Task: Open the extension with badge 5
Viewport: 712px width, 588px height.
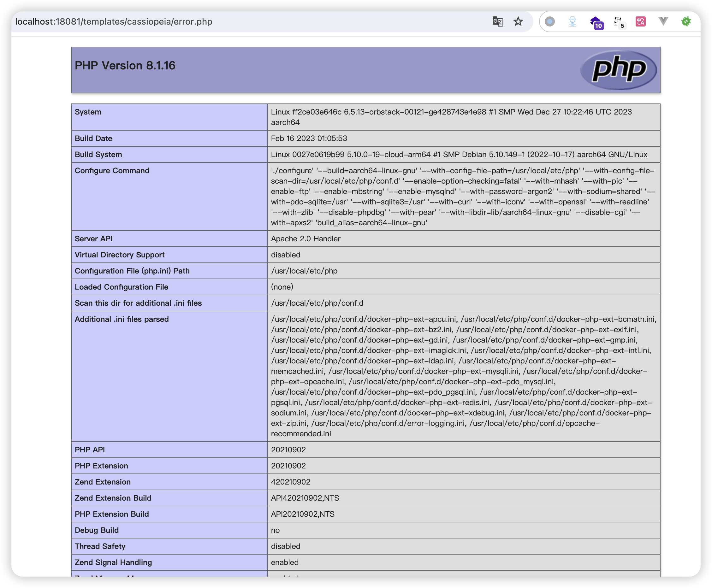Action: point(619,23)
